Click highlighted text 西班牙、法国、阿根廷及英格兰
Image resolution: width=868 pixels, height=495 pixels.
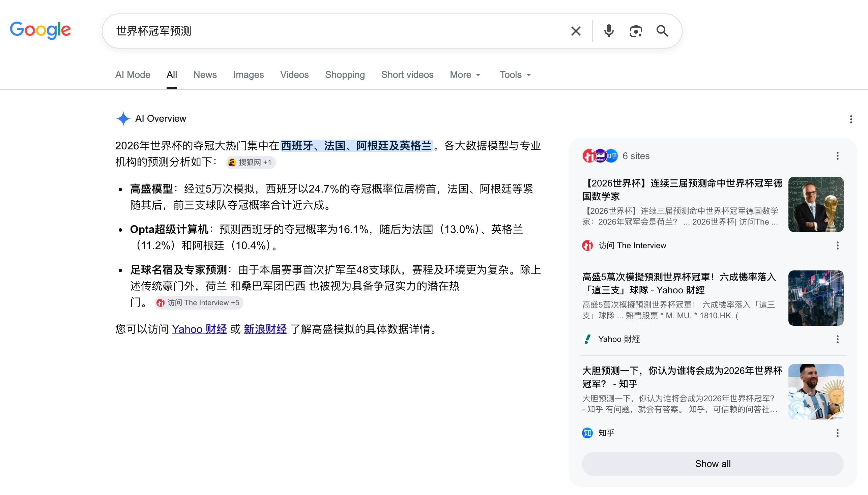[356, 146]
